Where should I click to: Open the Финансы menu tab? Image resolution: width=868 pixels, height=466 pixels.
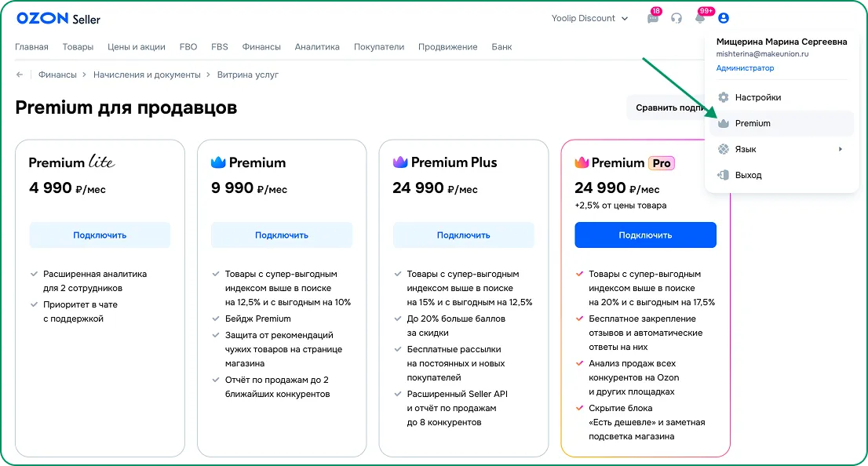coord(261,47)
